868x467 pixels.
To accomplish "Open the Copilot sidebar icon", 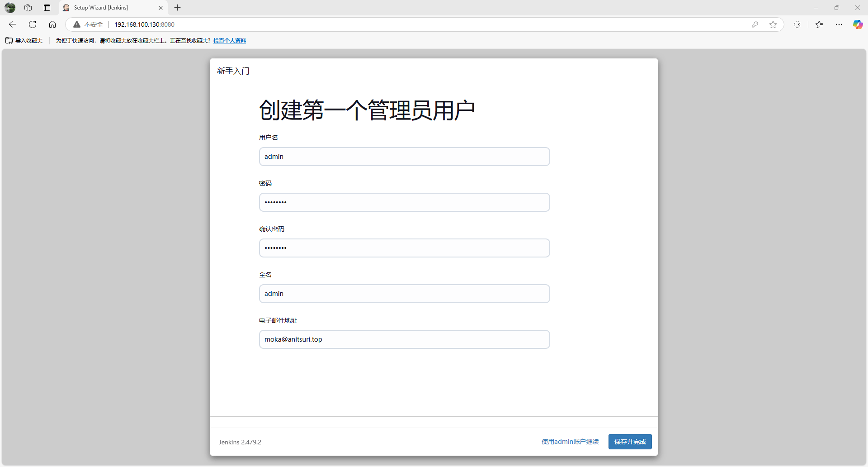I will 858,24.
